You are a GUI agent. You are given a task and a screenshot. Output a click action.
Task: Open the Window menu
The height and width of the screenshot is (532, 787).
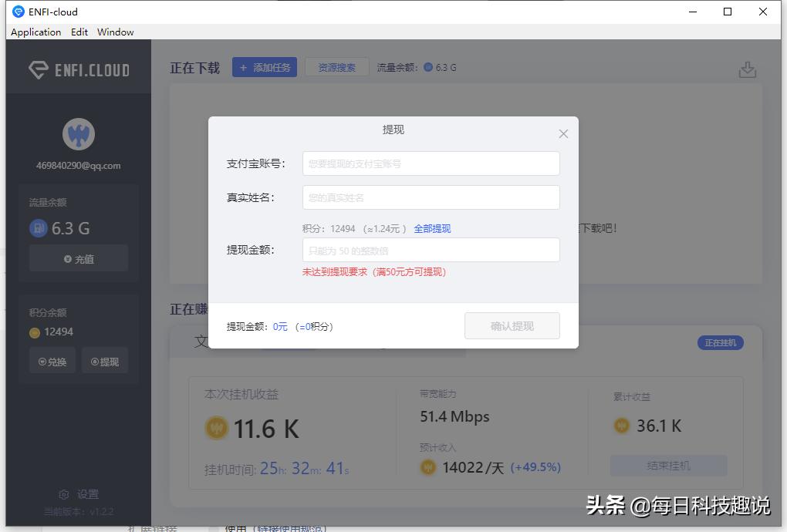coord(115,32)
